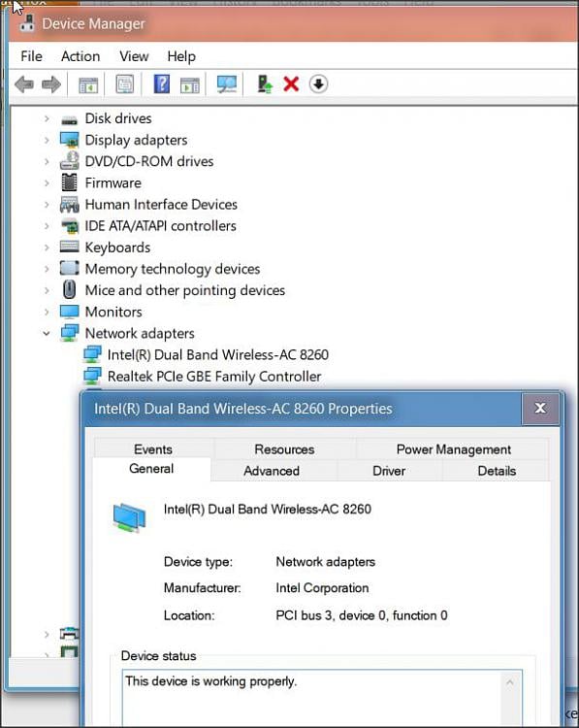The width and height of the screenshot is (579, 728).
Task: Switch to the Events tab
Action: [x=153, y=449]
